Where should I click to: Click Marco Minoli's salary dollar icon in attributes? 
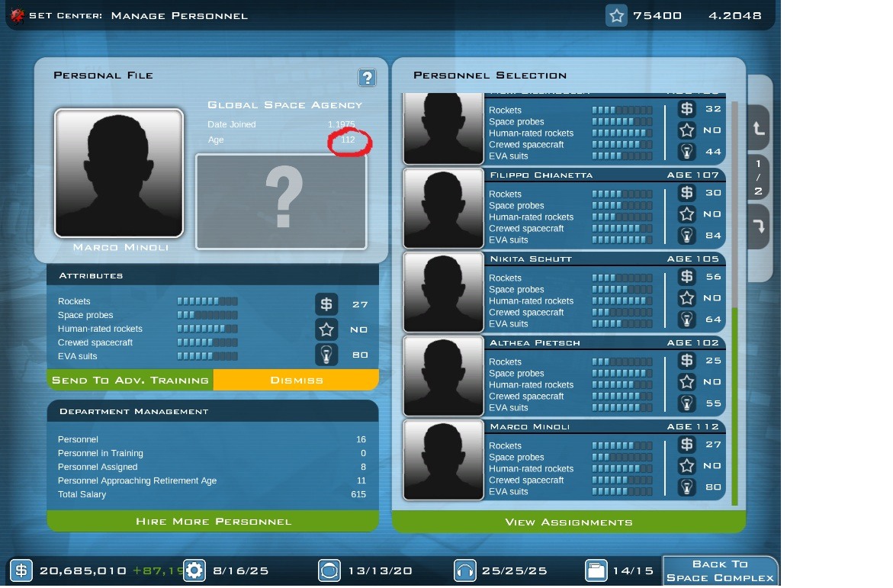click(x=326, y=304)
